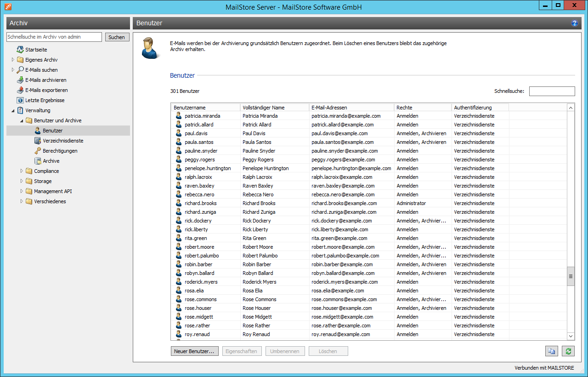
Task: Select Benutzer in the sidebar tree
Action: (x=68, y=131)
